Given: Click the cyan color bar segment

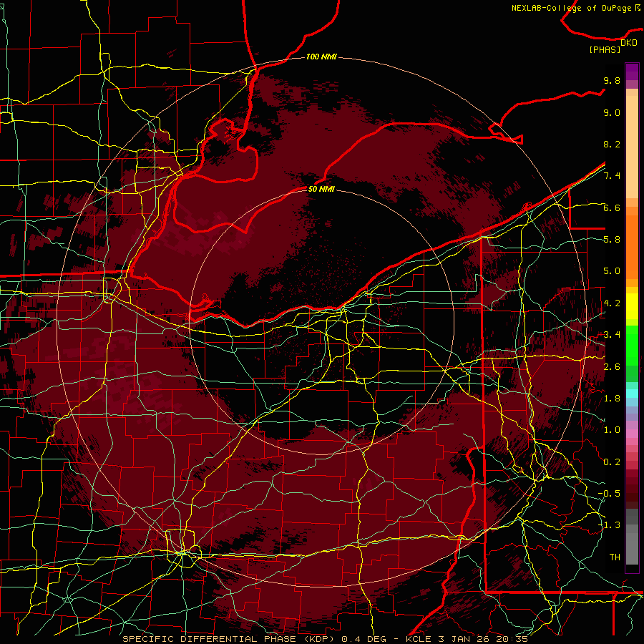Looking at the screenshot, I should (632, 393).
